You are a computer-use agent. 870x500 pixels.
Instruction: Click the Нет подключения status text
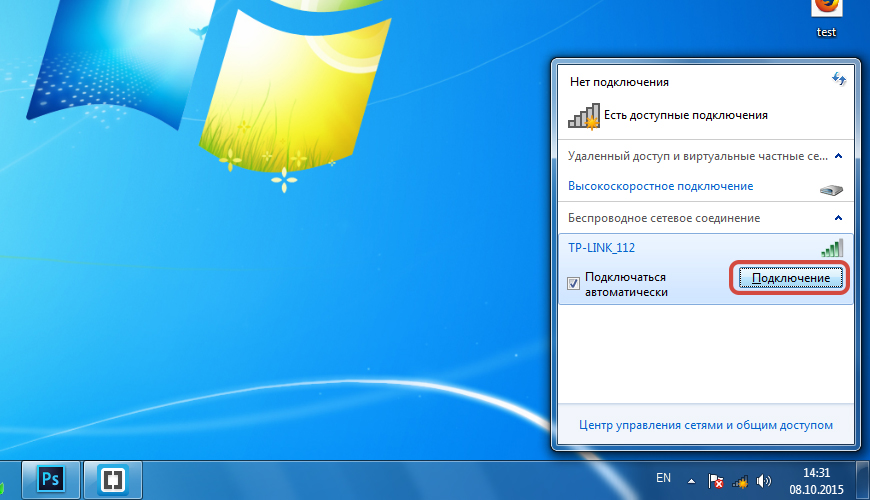[x=619, y=82]
